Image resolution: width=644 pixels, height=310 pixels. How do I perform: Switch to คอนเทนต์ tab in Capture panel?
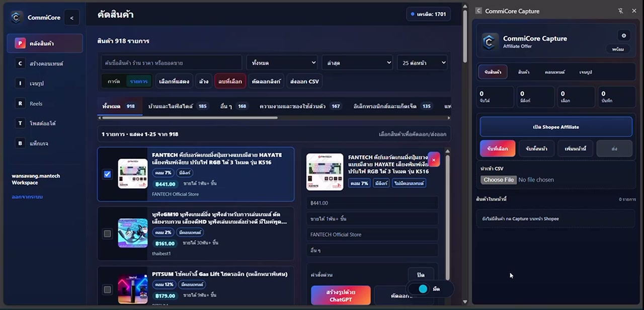(554, 72)
